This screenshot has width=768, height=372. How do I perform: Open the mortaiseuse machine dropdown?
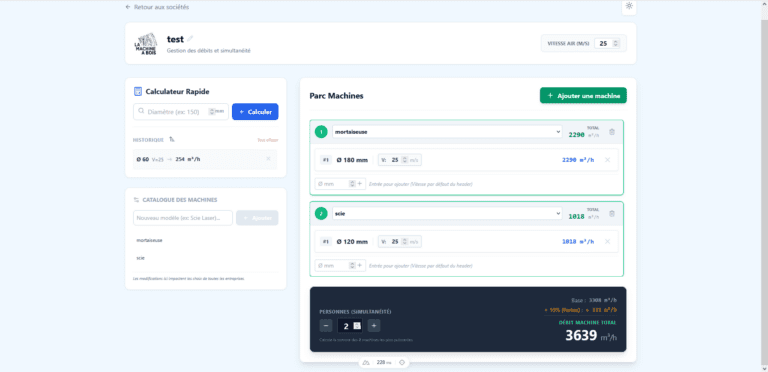pyautogui.click(x=447, y=132)
